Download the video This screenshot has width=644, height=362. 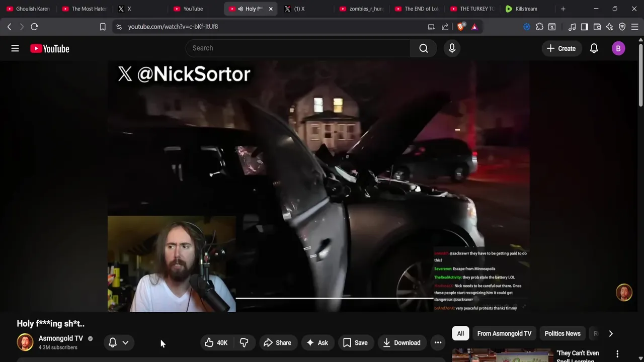(x=401, y=343)
